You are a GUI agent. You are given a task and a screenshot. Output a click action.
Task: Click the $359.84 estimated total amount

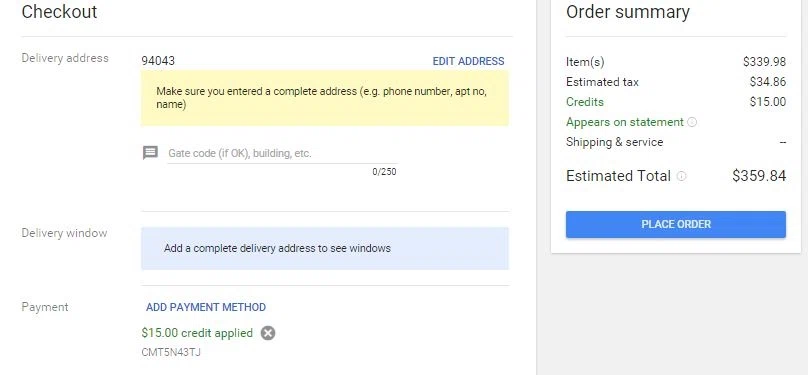pyautogui.click(x=759, y=176)
